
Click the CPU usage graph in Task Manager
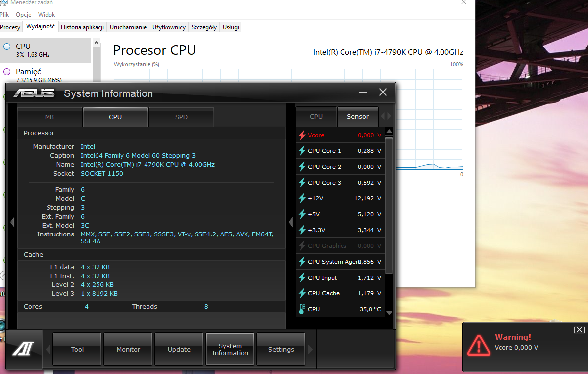coord(430,119)
